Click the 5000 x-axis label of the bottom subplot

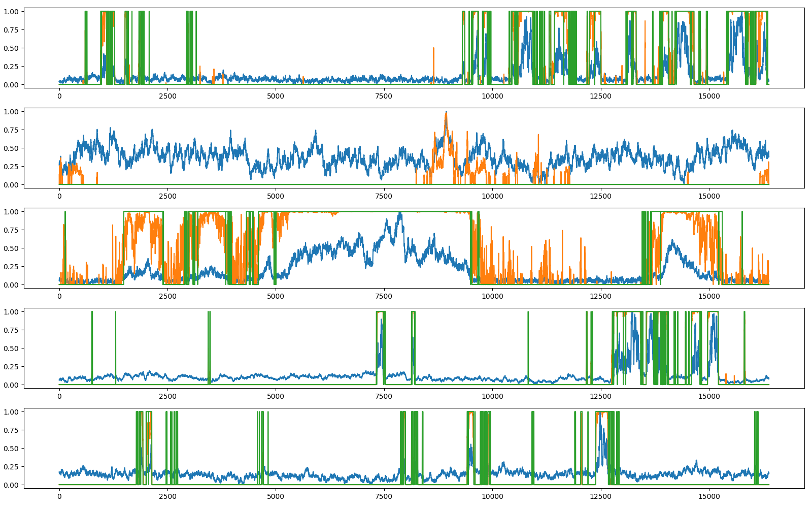pos(276,496)
